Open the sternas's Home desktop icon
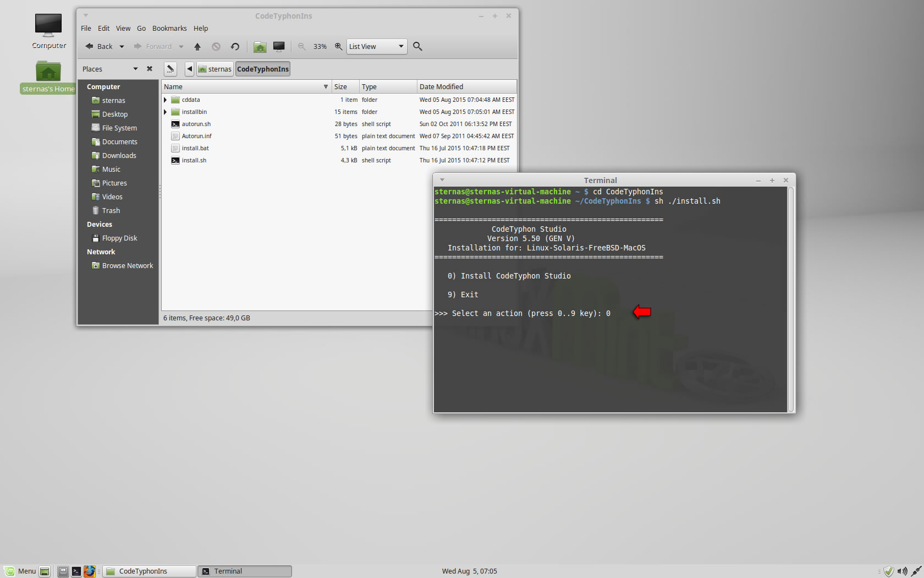 coord(48,77)
